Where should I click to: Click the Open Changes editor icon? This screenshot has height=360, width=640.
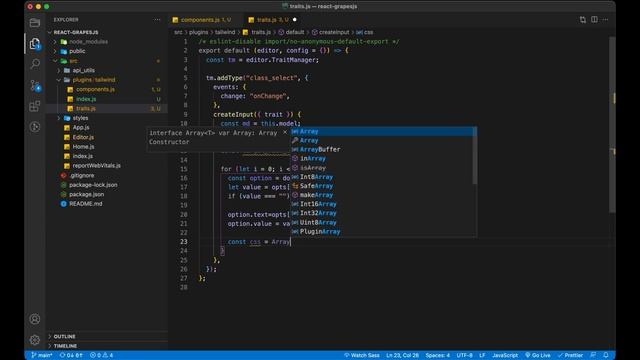[x=582, y=20]
